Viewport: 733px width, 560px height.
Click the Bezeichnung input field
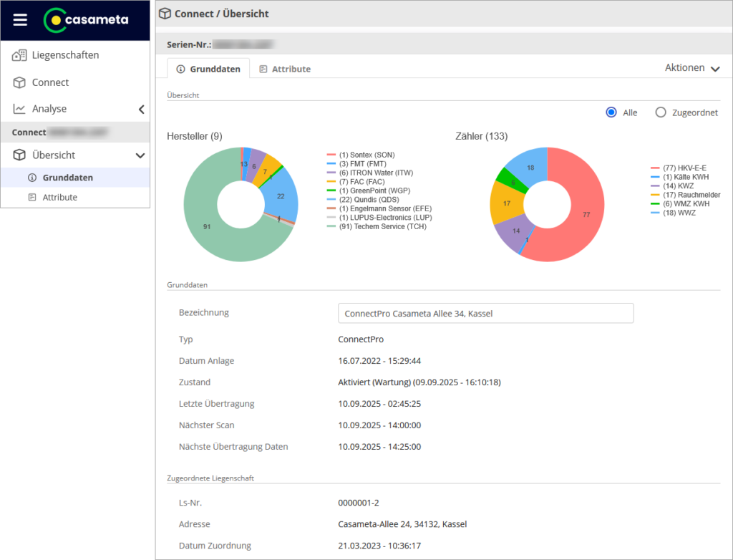pos(485,314)
